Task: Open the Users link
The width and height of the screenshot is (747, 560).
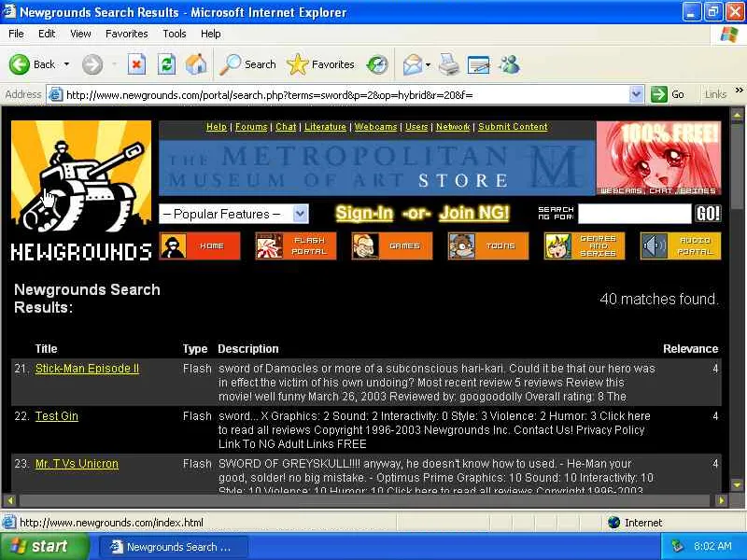Action: 416,127
